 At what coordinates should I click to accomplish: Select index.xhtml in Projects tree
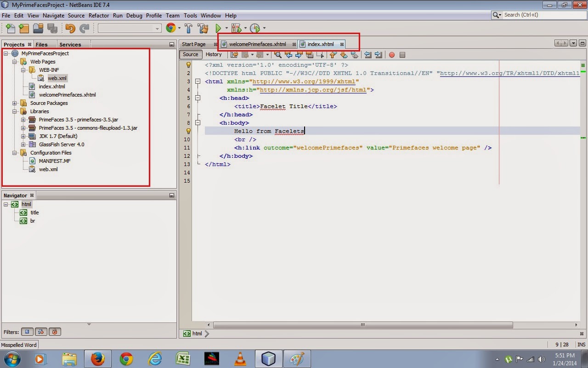point(52,86)
